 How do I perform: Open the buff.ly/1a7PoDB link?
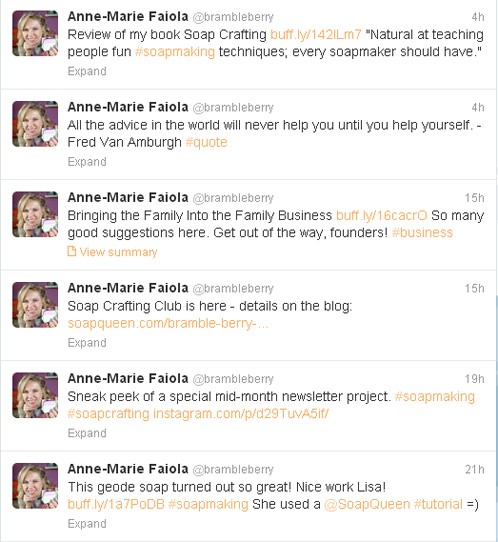(x=116, y=504)
